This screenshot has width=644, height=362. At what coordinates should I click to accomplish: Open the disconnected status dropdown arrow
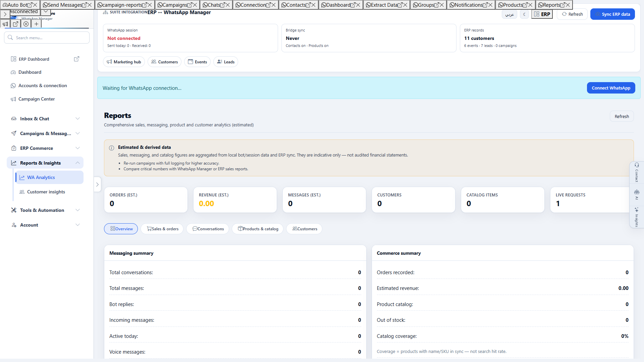coord(46,12)
